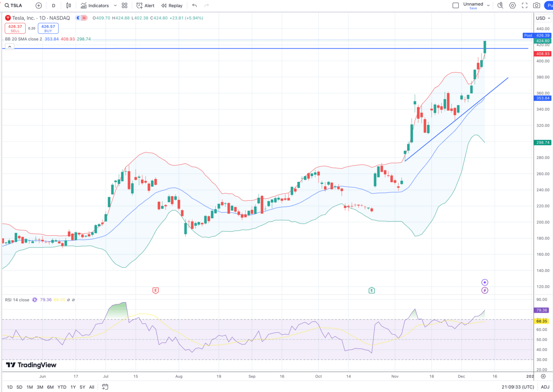Open the candlestick chart type icon
553x392 pixels.
(x=68, y=6)
